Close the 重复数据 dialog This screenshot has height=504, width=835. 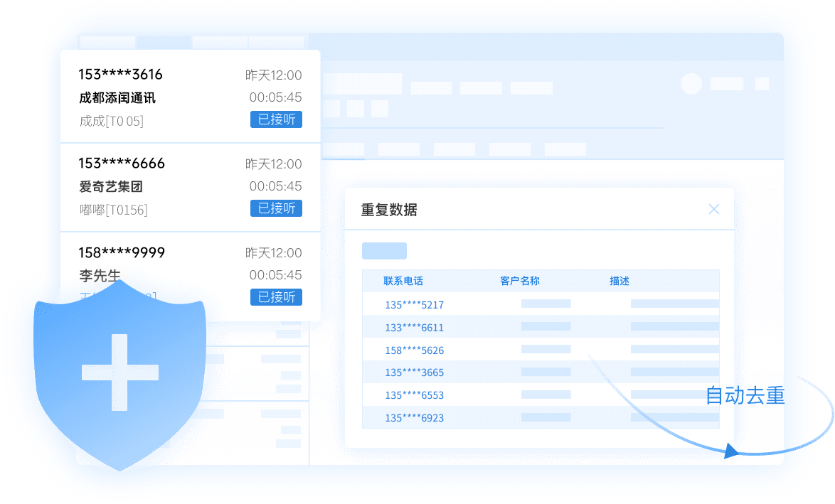713,209
